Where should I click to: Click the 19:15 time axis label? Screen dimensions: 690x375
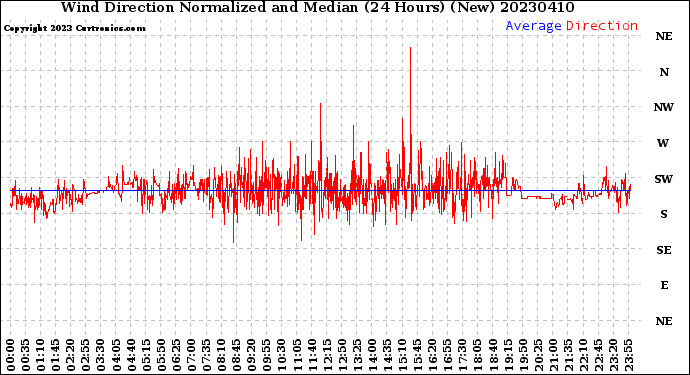(508, 355)
